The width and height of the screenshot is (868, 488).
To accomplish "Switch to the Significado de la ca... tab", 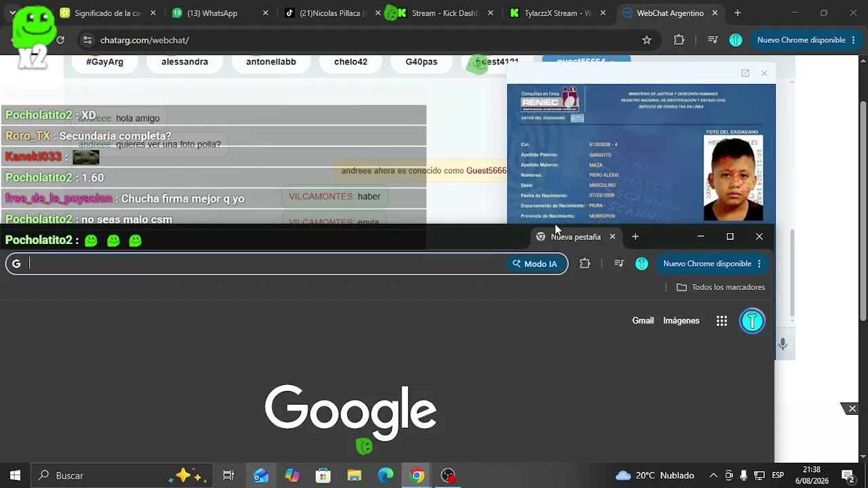I will coord(100,13).
